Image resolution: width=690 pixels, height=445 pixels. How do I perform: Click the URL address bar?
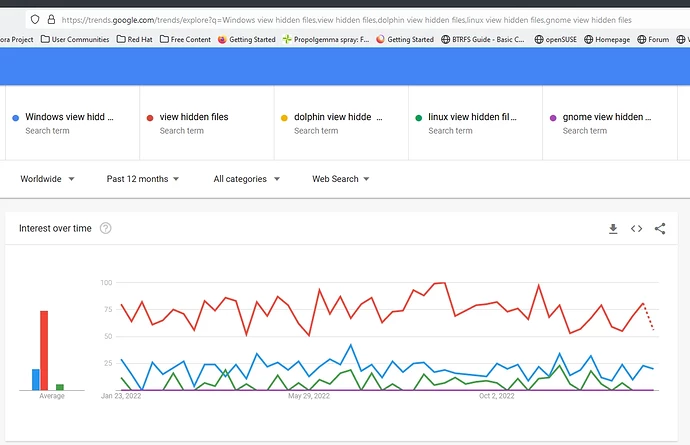tap(346, 20)
